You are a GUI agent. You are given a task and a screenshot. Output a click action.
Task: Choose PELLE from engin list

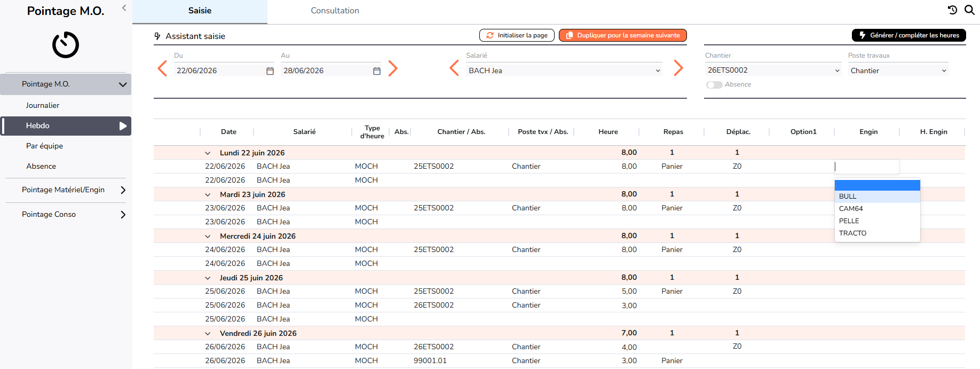(877, 221)
